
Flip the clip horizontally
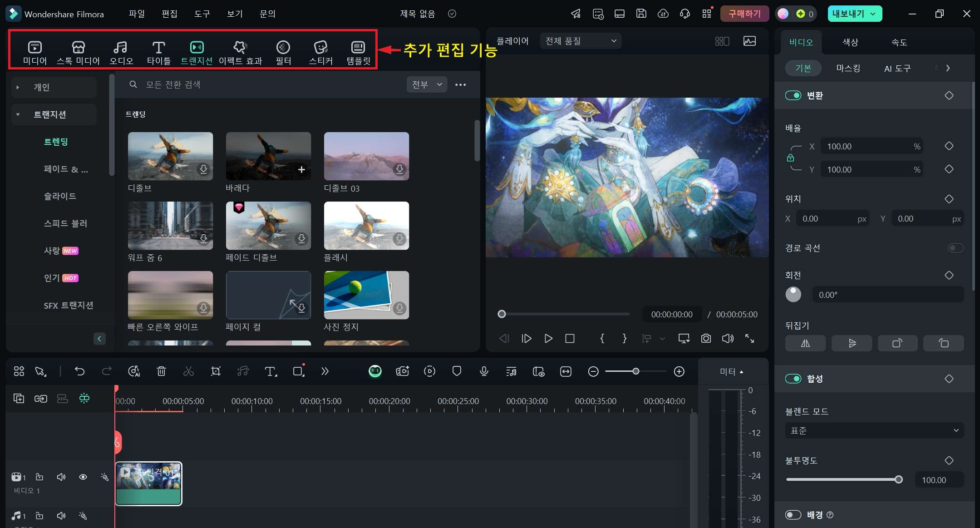(x=805, y=343)
